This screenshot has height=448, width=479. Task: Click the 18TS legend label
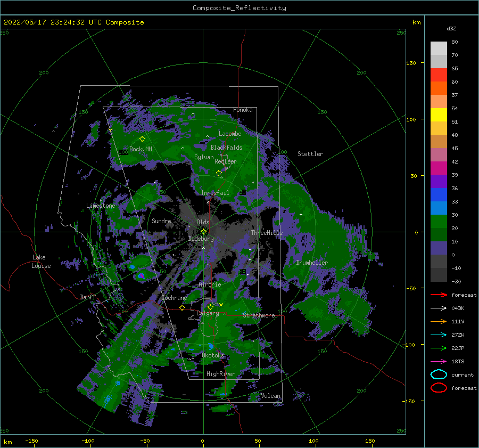click(x=458, y=362)
